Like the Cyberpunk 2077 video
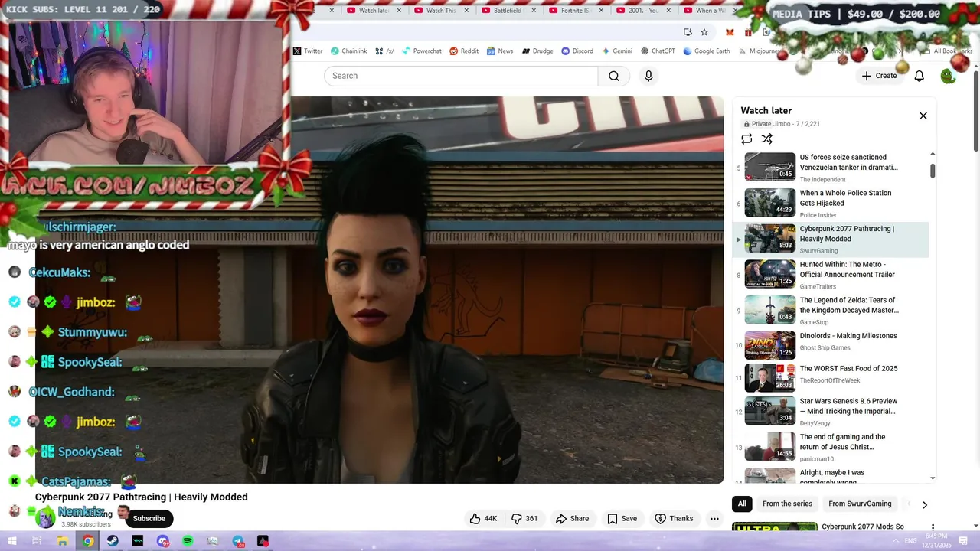 tap(483, 518)
